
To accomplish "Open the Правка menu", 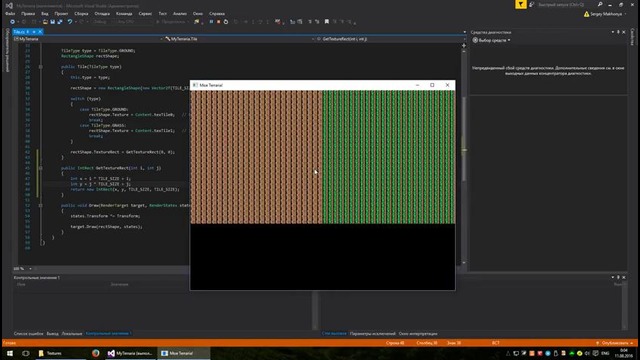I will (x=28, y=13).
